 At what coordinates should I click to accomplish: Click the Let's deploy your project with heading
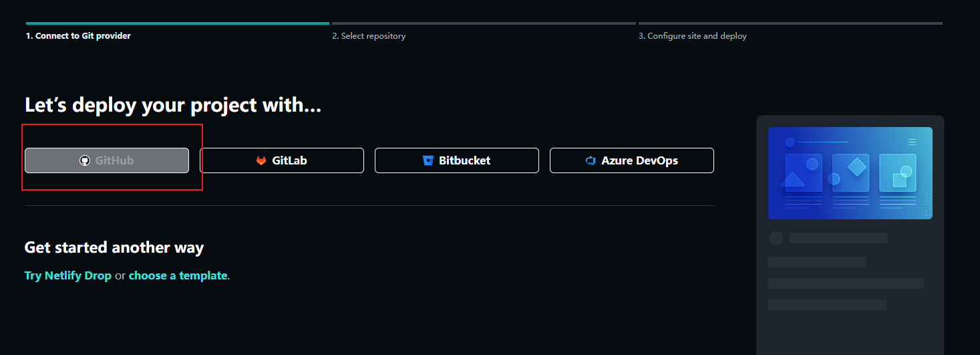pos(173,105)
